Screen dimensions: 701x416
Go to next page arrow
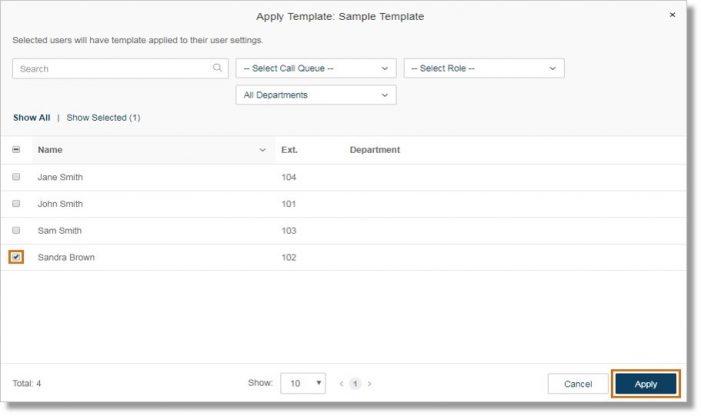pos(370,383)
